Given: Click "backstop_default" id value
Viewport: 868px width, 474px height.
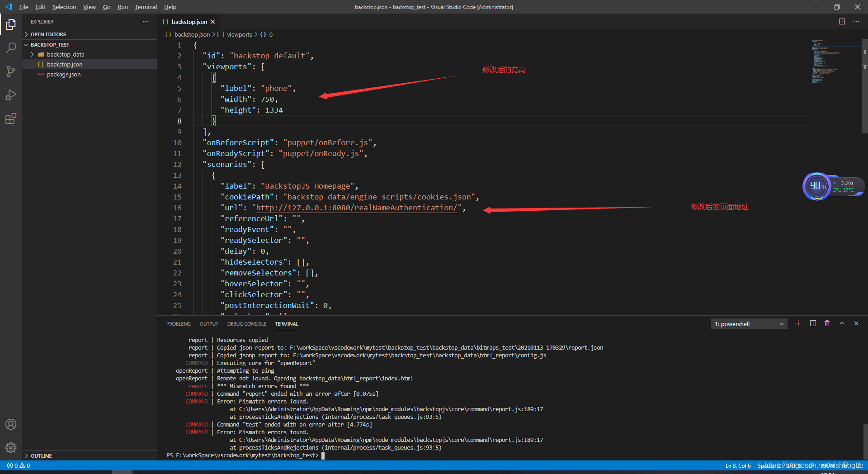Looking at the screenshot, I should pos(269,56).
